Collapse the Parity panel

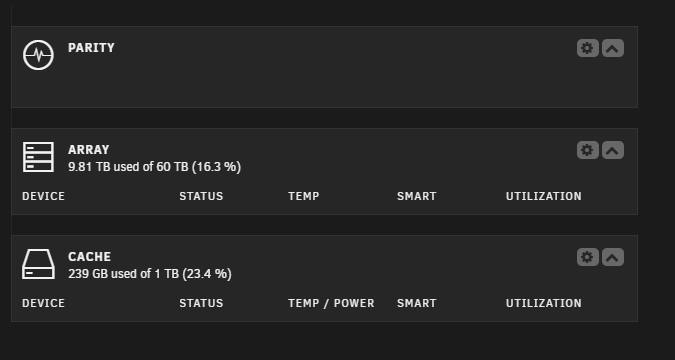pos(613,48)
